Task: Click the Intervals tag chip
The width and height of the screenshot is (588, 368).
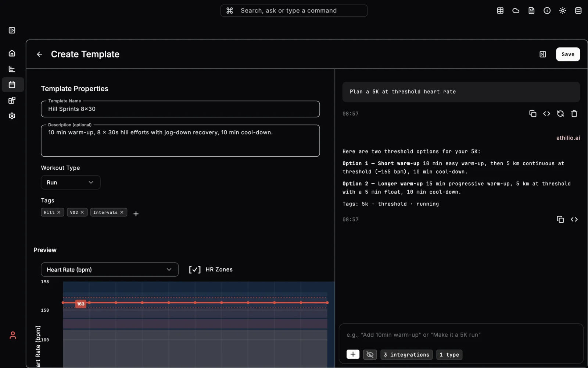Action: coord(109,212)
